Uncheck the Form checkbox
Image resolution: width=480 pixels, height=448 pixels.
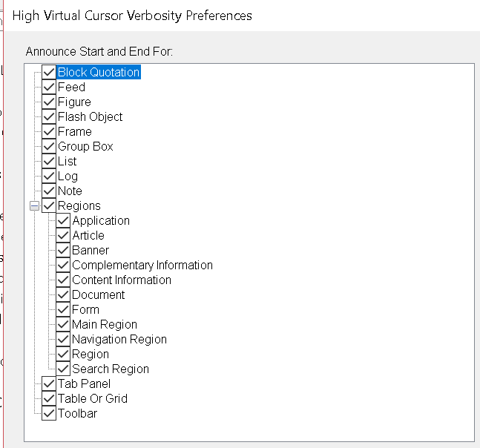point(63,310)
